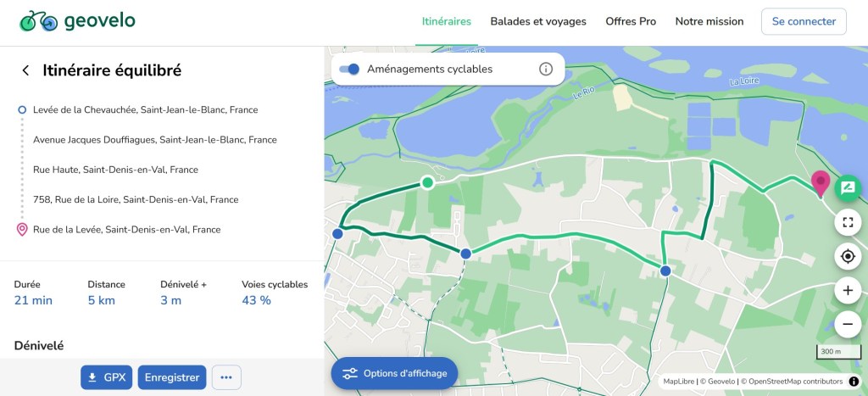Viewport: 868px width, 396px height.
Task: Open the three-dots more options menu
Action: tap(226, 377)
